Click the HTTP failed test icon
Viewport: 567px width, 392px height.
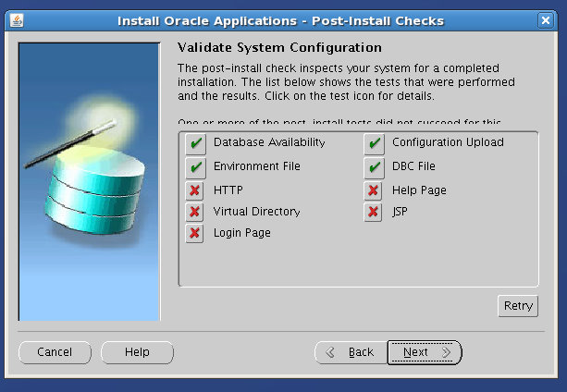195,190
